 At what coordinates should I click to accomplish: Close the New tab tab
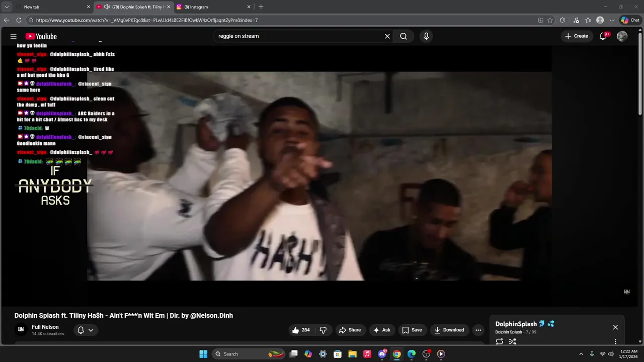point(89,7)
